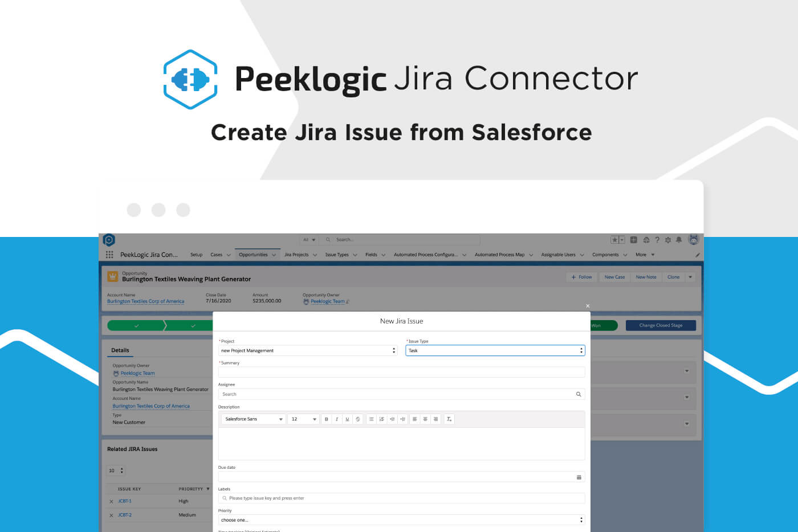798x532 pixels.
Task: Open the Salesforce Setup gear icon
Action: pyautogui.click(x=667, y=240)
